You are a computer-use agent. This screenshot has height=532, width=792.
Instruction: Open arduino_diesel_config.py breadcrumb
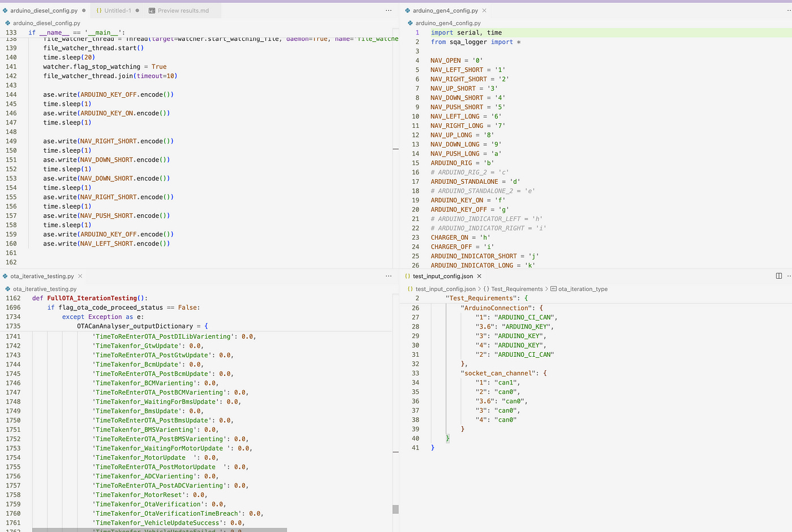tap(46, 23)
